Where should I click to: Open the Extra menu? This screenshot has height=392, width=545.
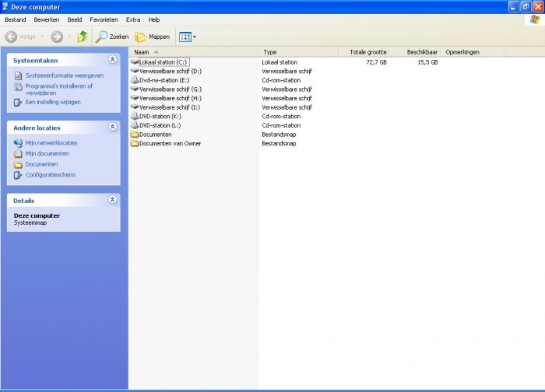pos(133,19)
